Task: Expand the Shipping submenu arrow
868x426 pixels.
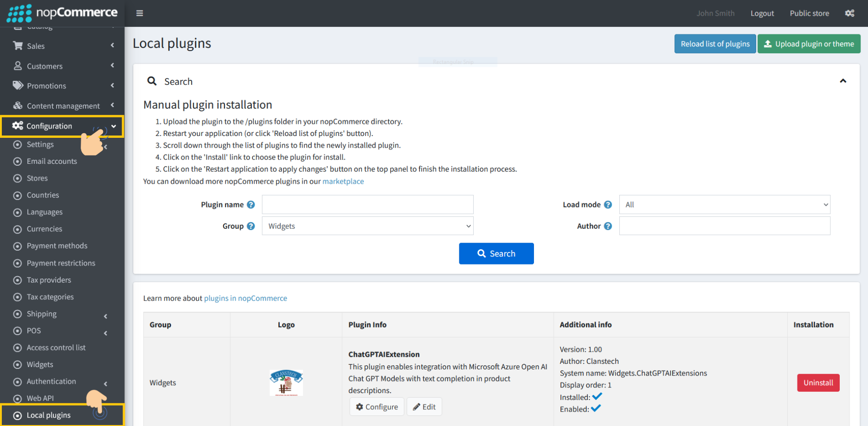Action: pos(106,316)
